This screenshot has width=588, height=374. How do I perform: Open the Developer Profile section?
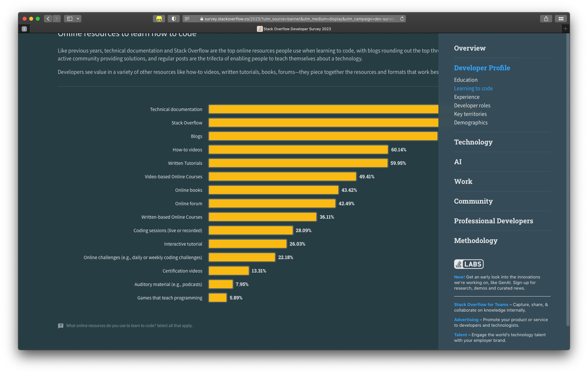482,68
